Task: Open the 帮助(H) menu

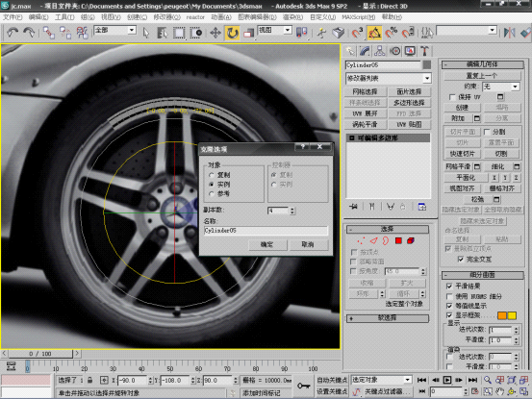Action: tap(392, 17)
